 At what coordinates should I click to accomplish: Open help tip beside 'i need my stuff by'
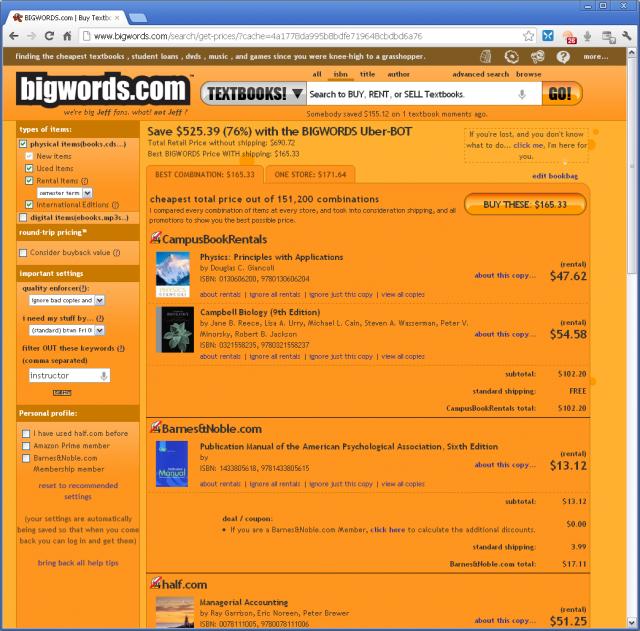pos(100,318)
